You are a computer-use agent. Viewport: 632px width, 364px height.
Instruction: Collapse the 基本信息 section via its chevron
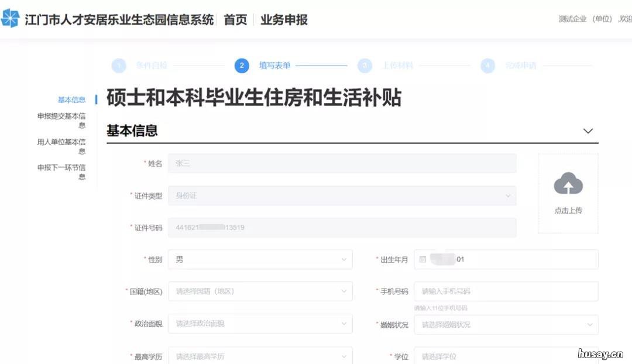coord(588,131)
